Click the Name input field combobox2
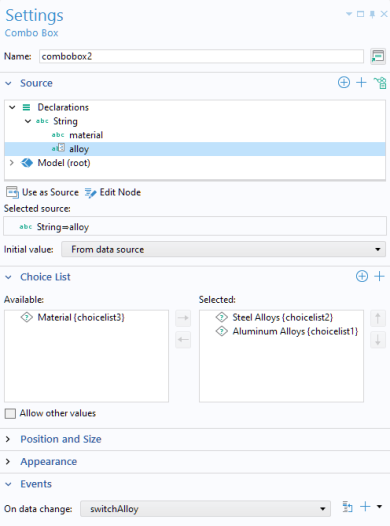 coord(201,56)
